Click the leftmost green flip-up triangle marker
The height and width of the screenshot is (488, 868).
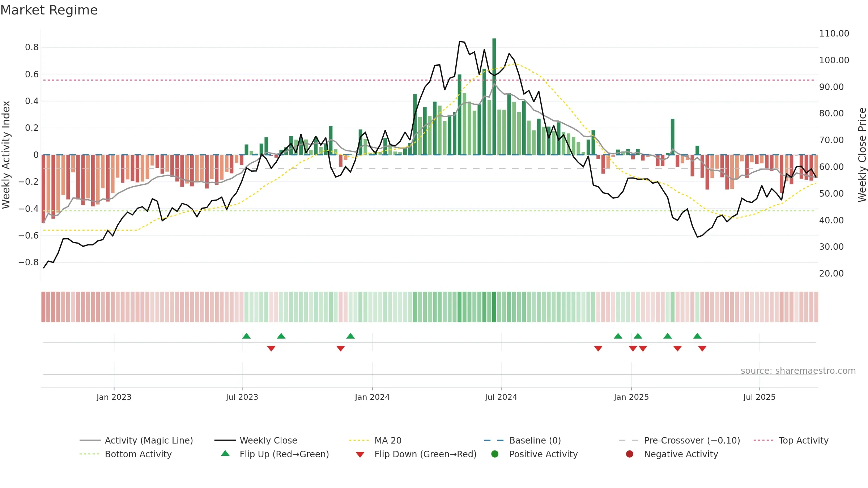(246, 336)
